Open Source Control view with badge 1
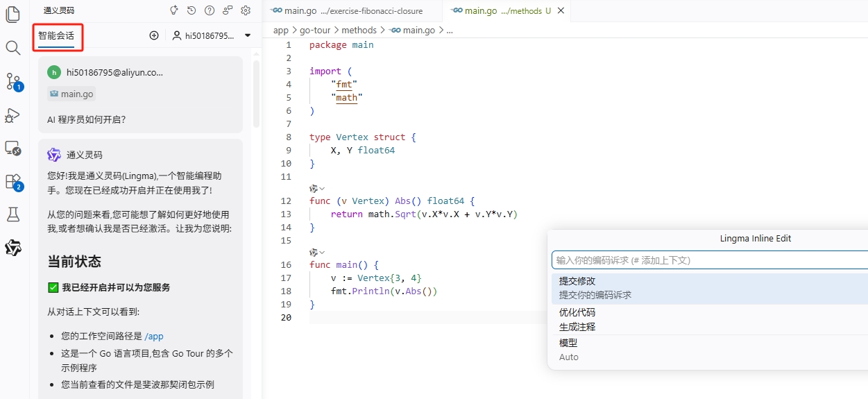Screen dimensions: 868x399 tap(14, 82)
